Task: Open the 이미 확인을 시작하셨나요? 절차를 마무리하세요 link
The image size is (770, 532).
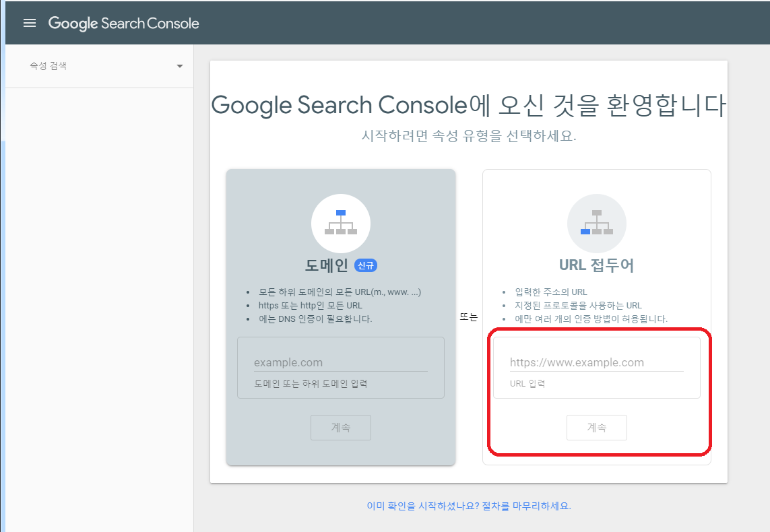Action: point(469,506)
